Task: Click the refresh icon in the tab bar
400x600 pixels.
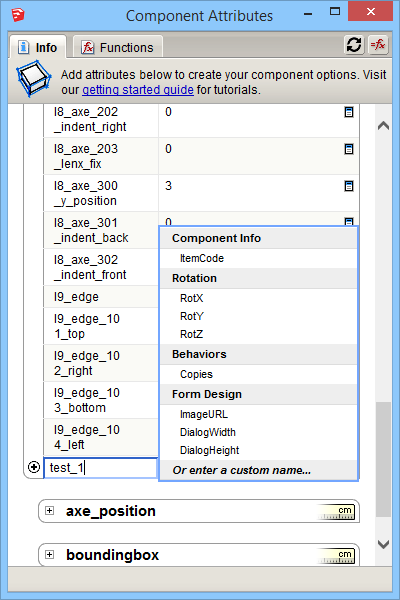Action: 354,45
